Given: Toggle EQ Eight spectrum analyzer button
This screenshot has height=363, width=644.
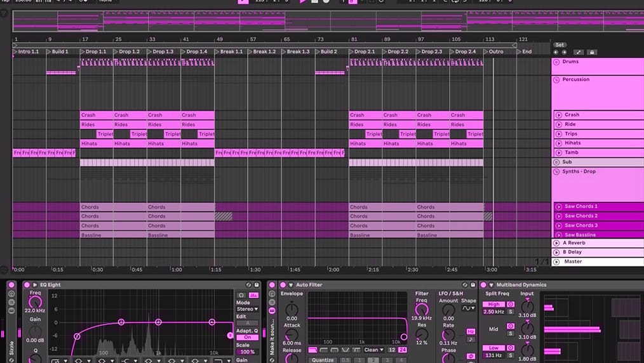Looking at the screenshot, I should click(254, 295).
